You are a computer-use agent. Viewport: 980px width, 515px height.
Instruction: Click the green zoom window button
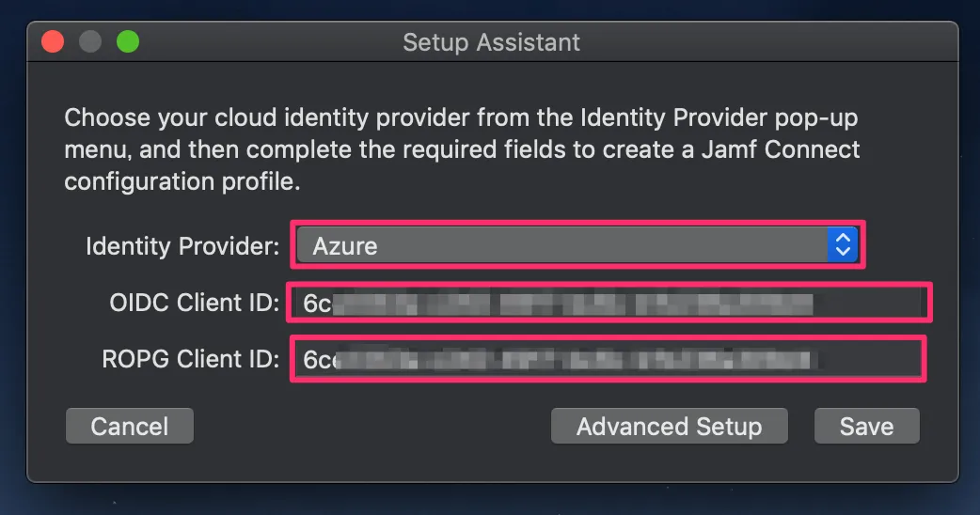(x=127, y=42)
